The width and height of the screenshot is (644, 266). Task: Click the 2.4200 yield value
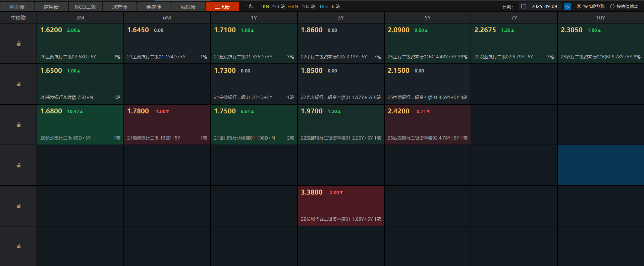398,111
